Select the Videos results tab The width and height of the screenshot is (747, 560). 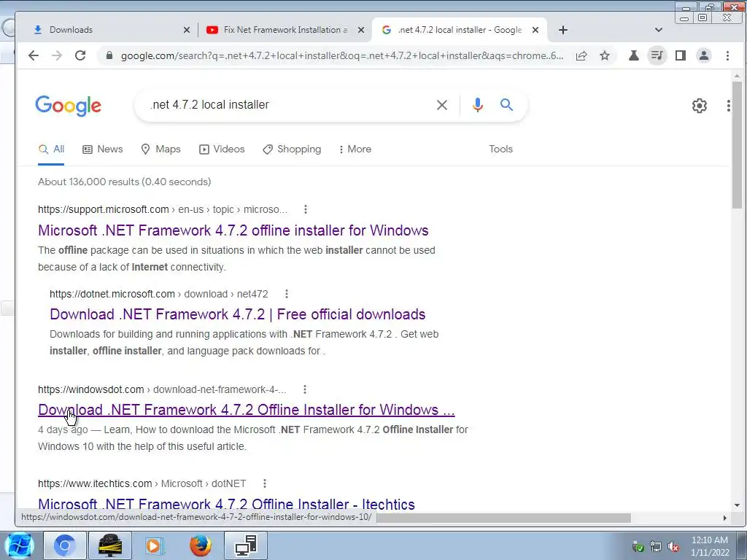222,149
